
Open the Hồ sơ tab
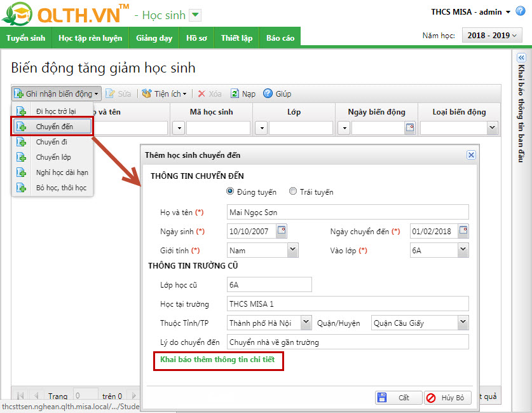click(196, 38)
